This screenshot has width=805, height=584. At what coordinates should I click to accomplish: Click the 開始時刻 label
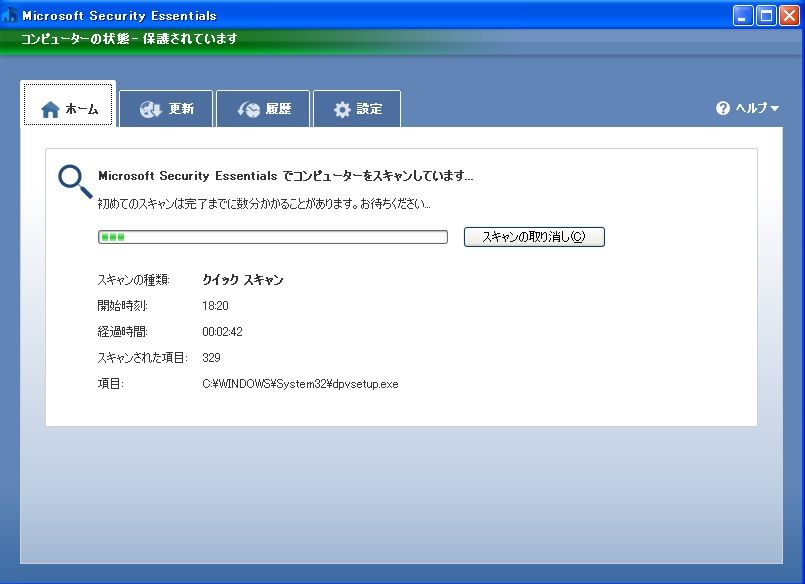coord(123,306)
